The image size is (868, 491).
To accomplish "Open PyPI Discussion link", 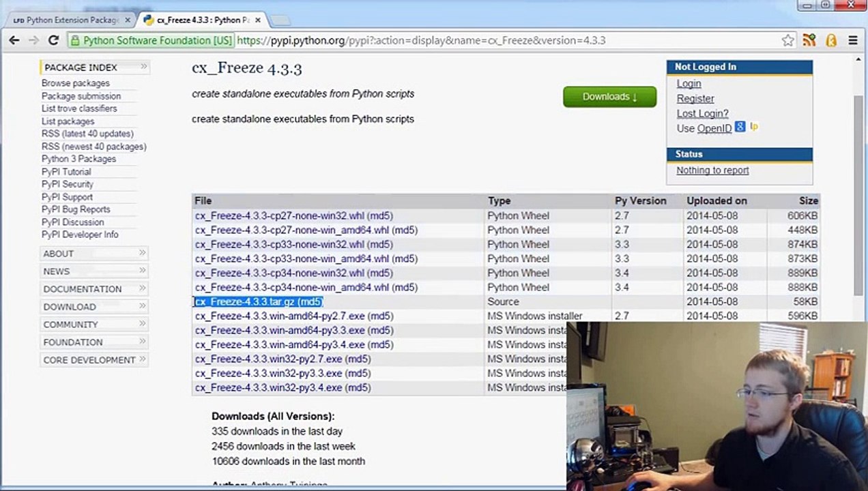I will (x=73, y=222).
